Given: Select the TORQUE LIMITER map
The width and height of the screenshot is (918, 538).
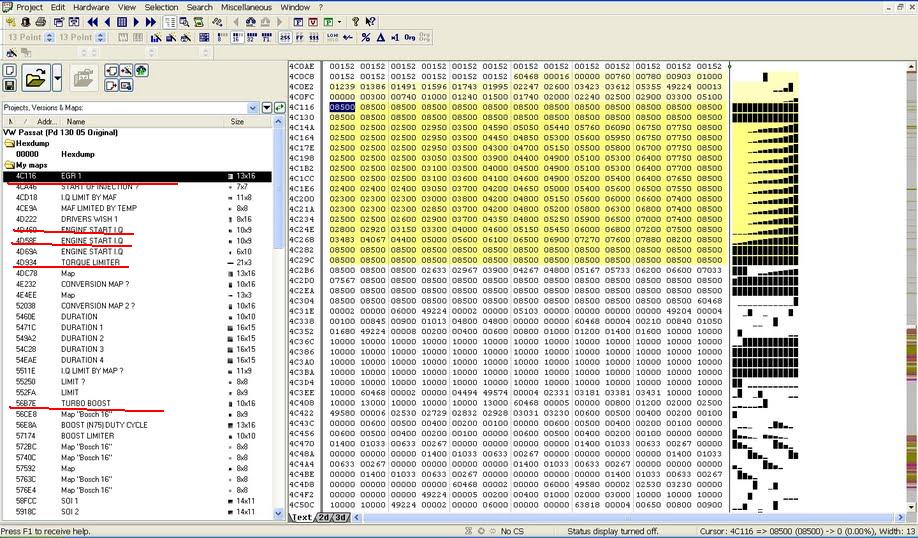Looking at the screenshot, I should coord(90,262).
